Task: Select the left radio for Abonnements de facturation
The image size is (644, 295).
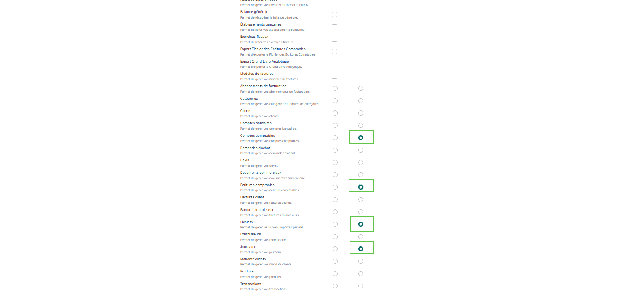Action: click(x=335, y=88)
